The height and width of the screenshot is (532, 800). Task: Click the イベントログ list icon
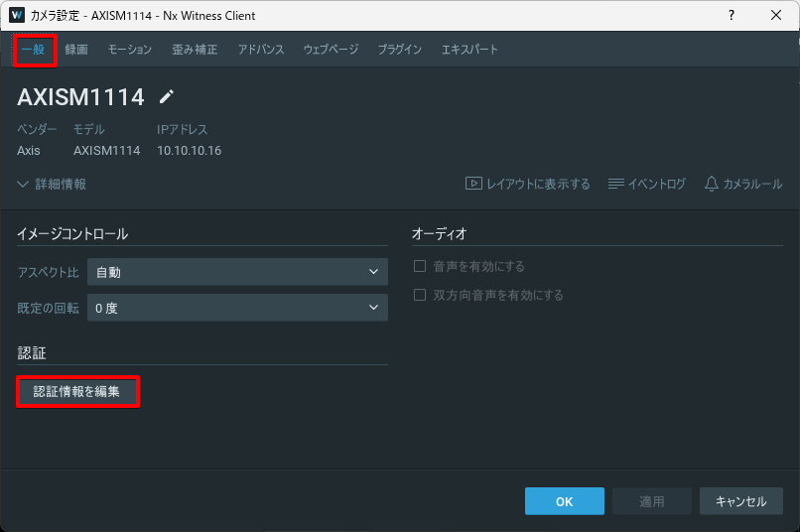coord(615,184)
